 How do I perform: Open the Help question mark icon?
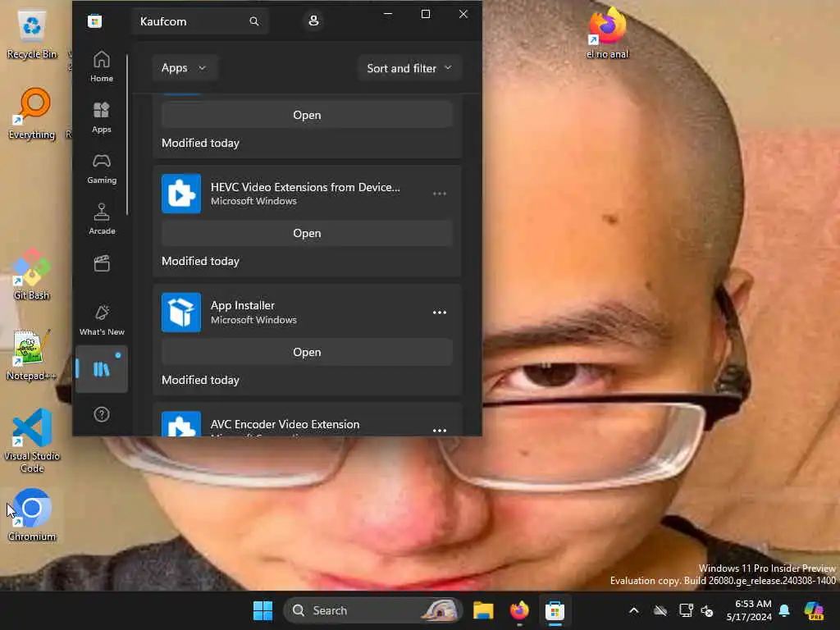point(101,414)
